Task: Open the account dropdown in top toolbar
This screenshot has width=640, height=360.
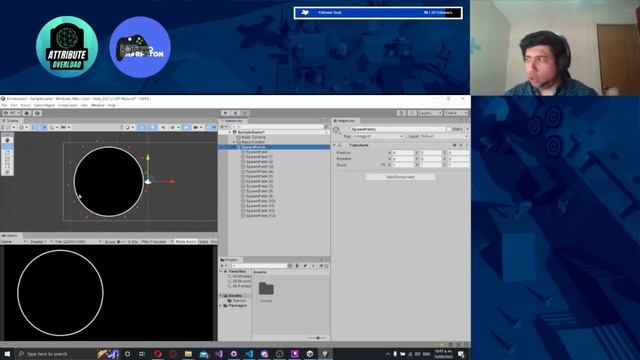Action: point(10,113)
